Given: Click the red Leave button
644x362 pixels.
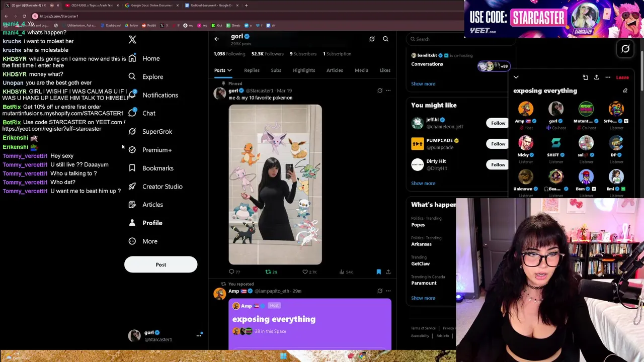Looking at the screenshot, I should (x=622, y=77).
